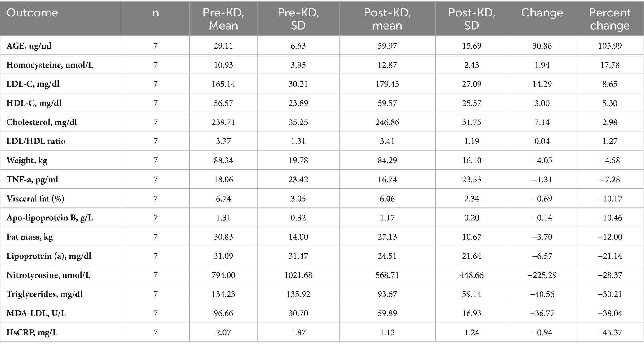
Task: Click the Apo-lipoprotein B, g/L label
Action: [50, 218]
